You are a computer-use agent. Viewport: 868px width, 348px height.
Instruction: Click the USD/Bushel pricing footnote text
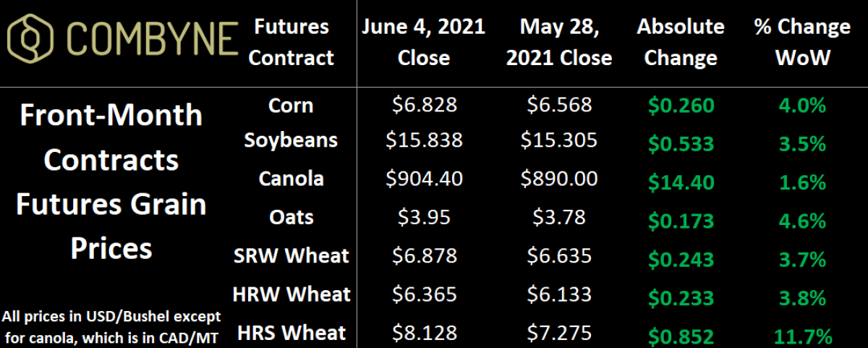[111, 326]
